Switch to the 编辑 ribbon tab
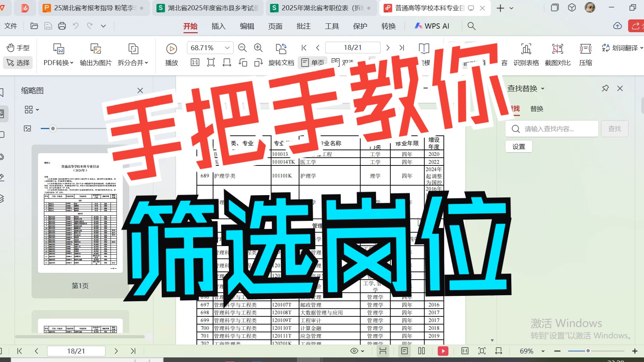This screenshot has height=362, width=644. [247, 26]
